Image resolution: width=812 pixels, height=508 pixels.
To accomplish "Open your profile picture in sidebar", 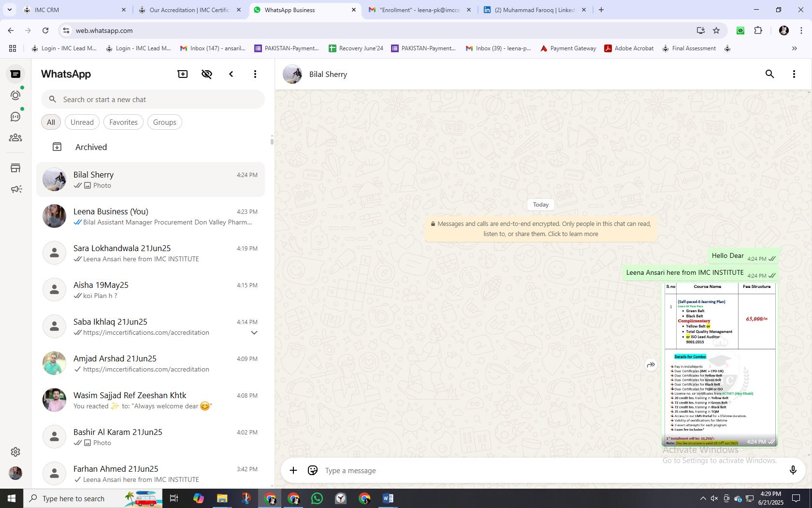I will [15, 473].
